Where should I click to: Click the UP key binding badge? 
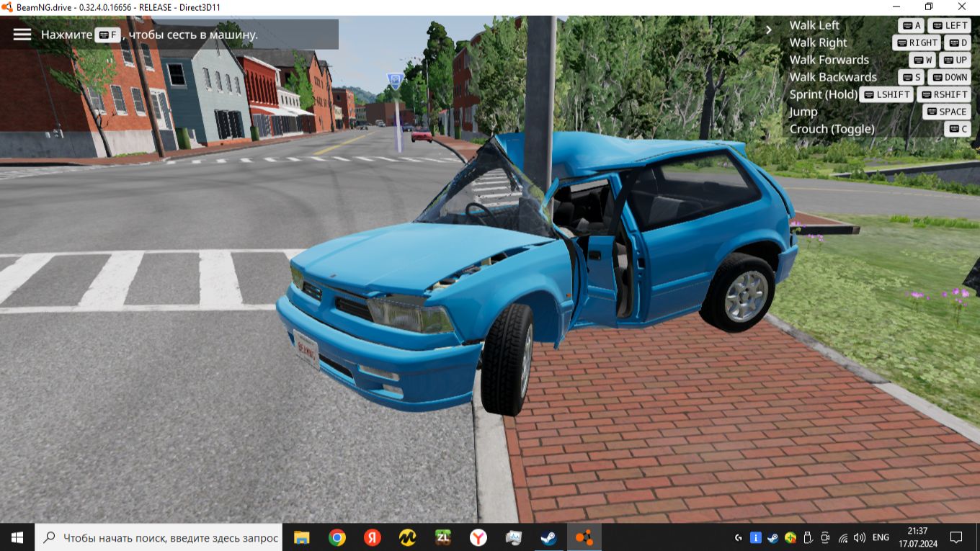pyautogui.click(x=955, y=60)
